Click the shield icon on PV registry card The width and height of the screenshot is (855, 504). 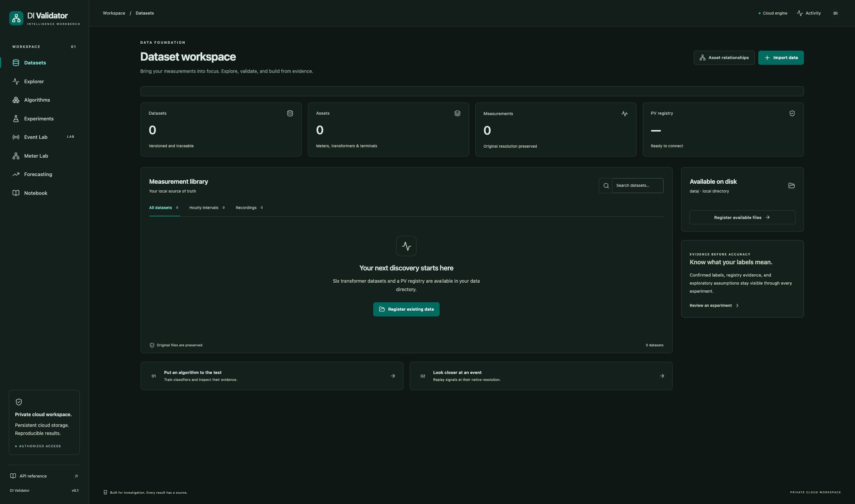pyautogui.click(x=792, y=113)
